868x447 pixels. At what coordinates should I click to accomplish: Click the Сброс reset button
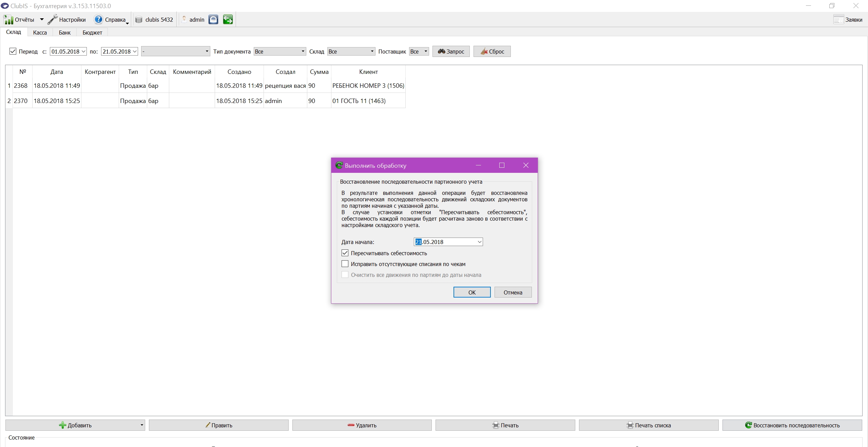tap(492, 52)
